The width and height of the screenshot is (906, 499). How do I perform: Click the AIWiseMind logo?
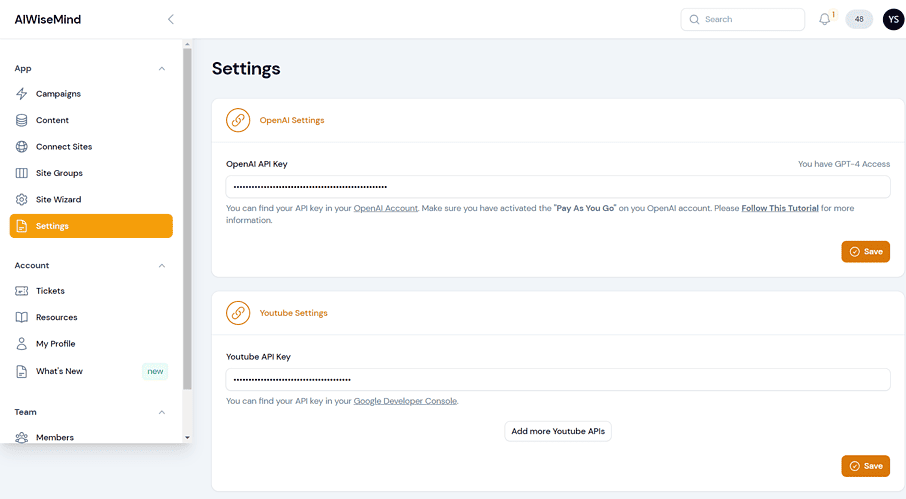[47, 19]
